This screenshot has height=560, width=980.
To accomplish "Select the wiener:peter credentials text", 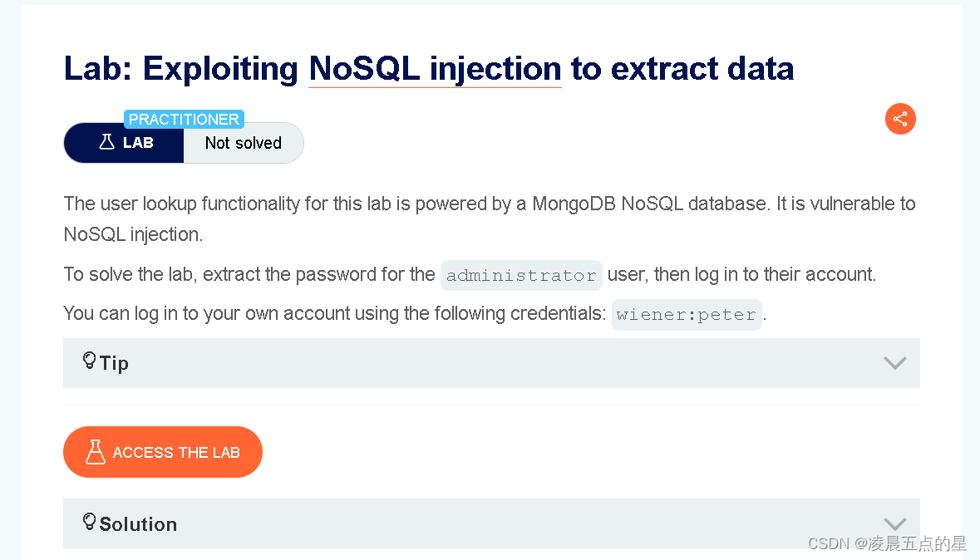I will tap(687, 314).
